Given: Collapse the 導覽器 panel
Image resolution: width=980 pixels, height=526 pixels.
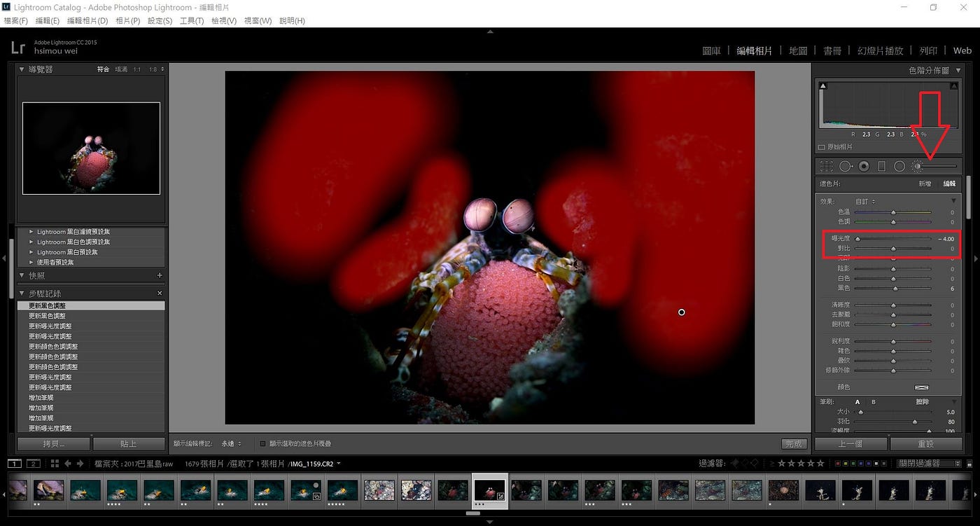Looking at the screenshot, I should point(22,69).
